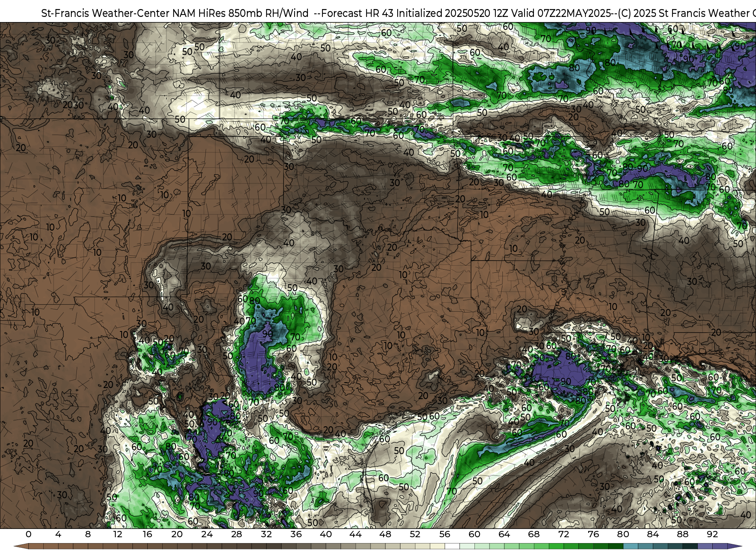Pick the brown swatch under colorbar 4
The width and height of the screenshot is (756, 551).
coord(65,546)
